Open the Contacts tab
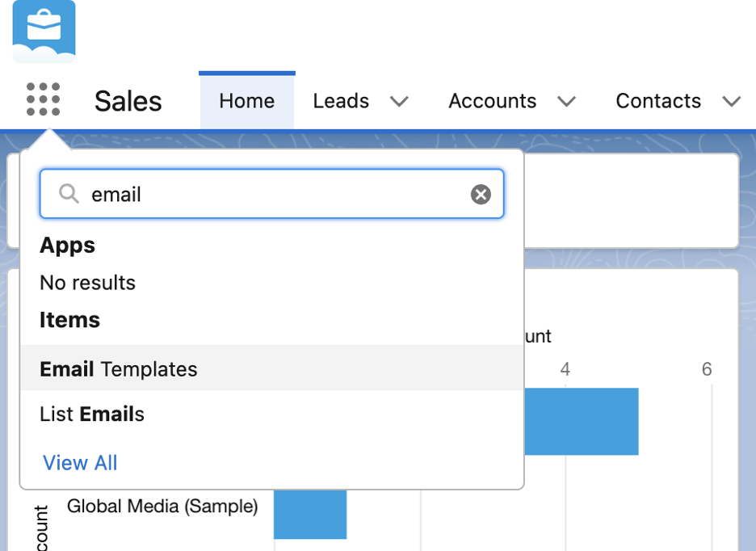Viewport: 756px width, 551px height. 658,101
